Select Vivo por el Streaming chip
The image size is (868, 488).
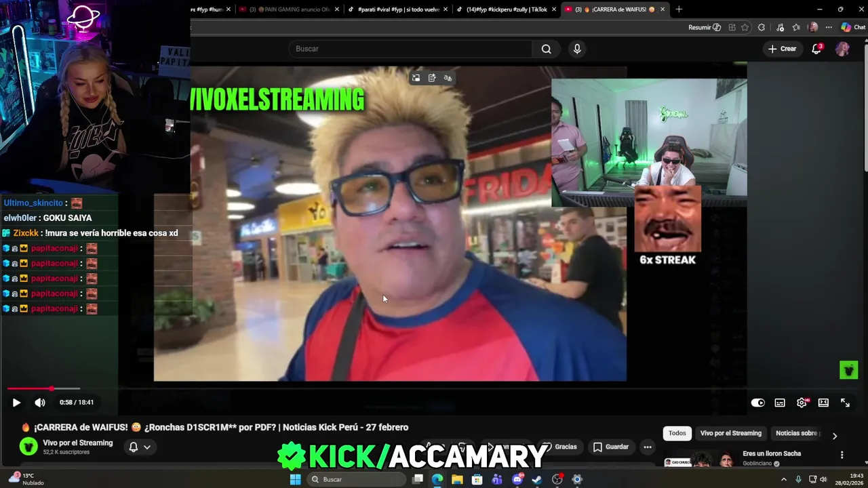point(730,433)
